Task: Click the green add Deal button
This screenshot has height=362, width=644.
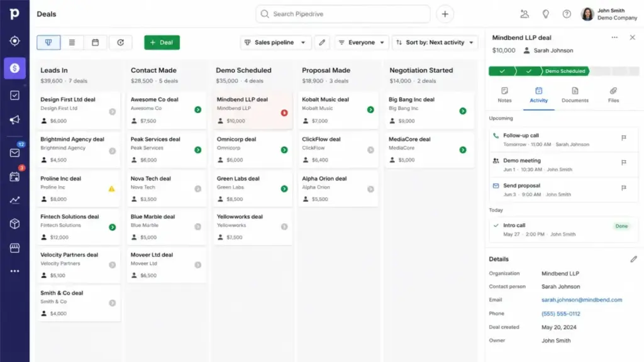Action: [162, 42]
